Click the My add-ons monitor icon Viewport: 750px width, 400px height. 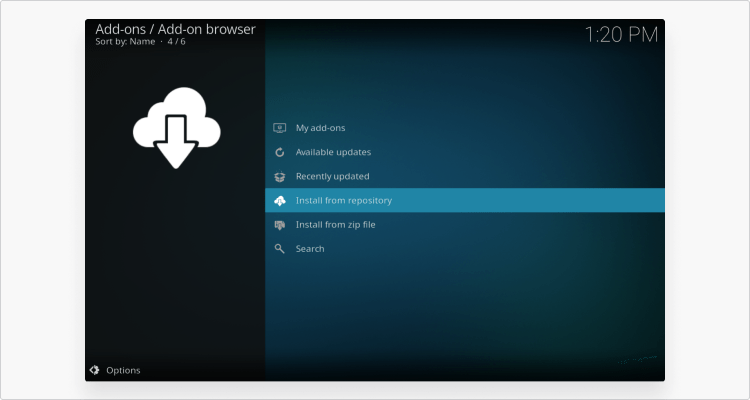click(x=279, y=128)
